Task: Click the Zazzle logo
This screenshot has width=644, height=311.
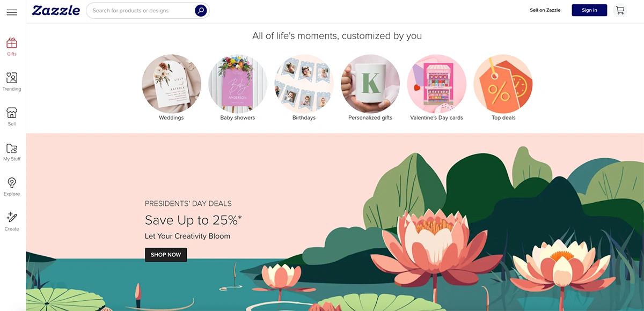Action: [56, 10]
